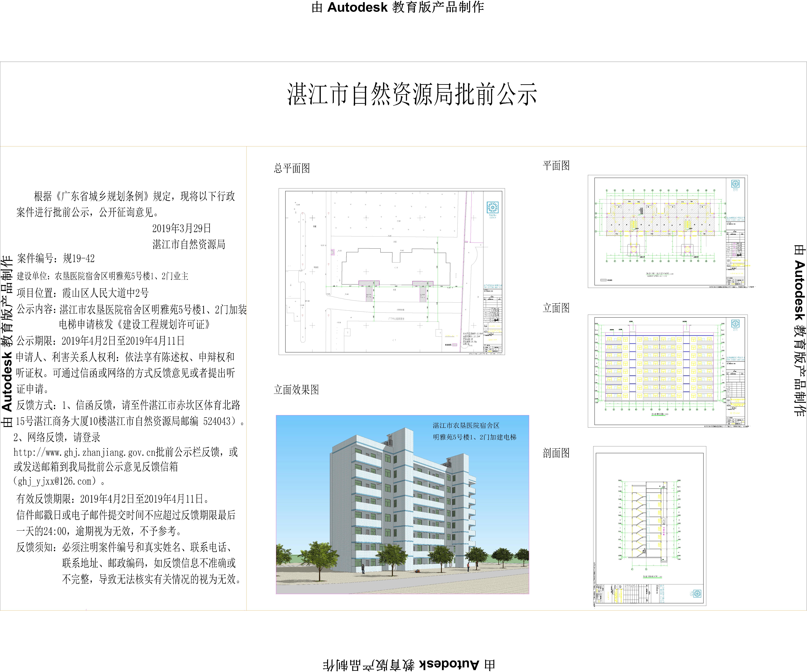Click the 剖面图 section label
Image resolution: width=807 pixels, height=672 pixels.
(x=556, y=453)
